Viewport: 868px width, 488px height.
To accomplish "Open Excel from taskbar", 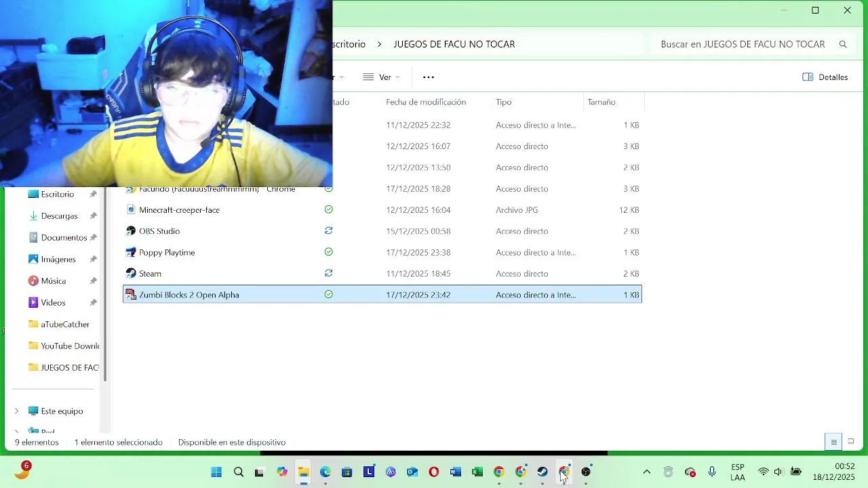I will (x=477, y=472).
